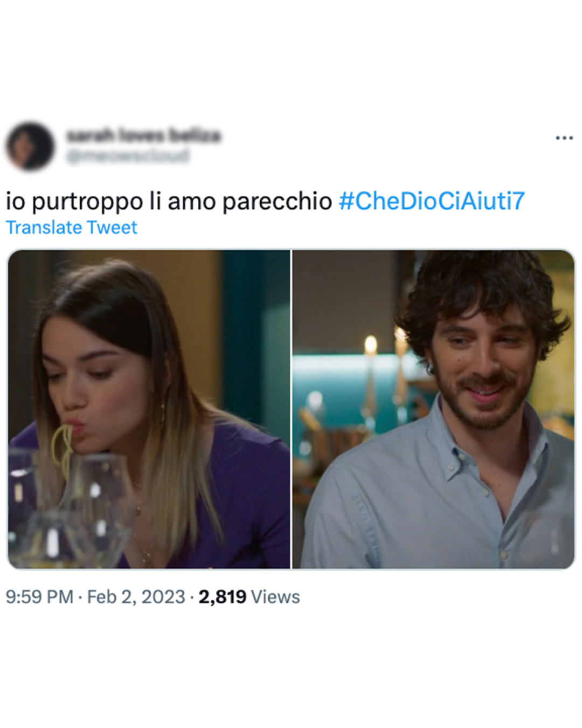Click the spaghetti strands at the woman's mouth
The width and height of the screenshot is (582, 728).
tap(63, 448)
